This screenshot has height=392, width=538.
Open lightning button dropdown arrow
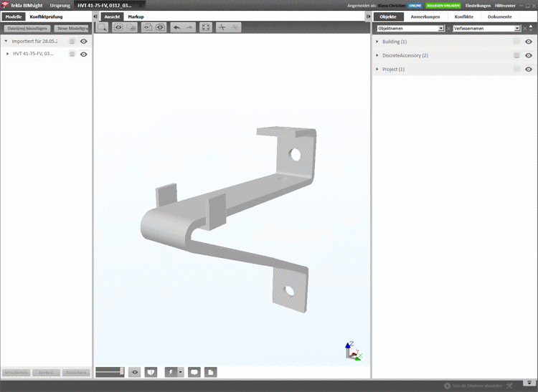(x=181, y=372)
